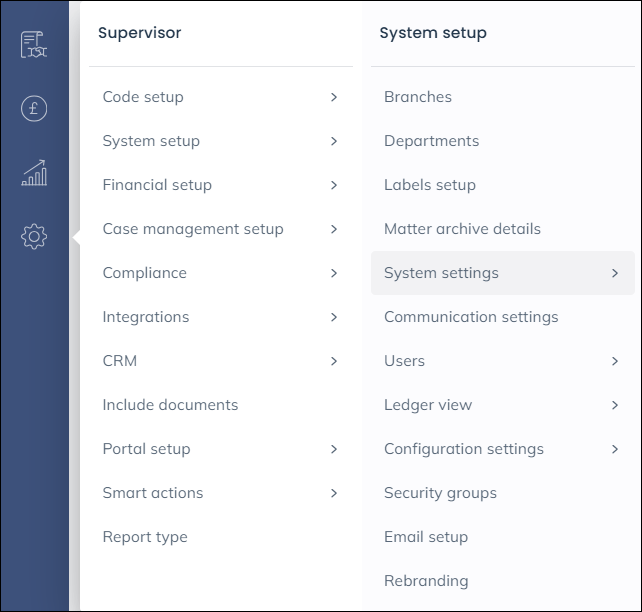The width and height of the screenshot is (642, 612).
Task: Expand the Ledger view chevron
Action: tap(615, 405)
